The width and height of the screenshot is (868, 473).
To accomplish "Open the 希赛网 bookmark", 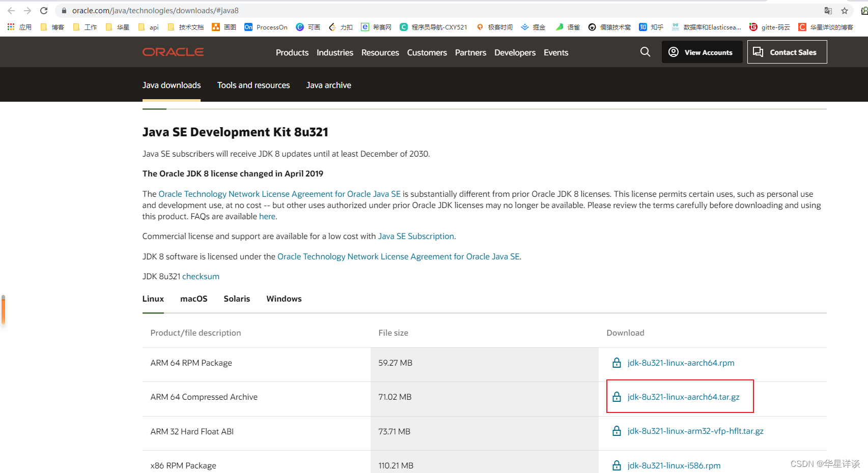I will 376,27.
